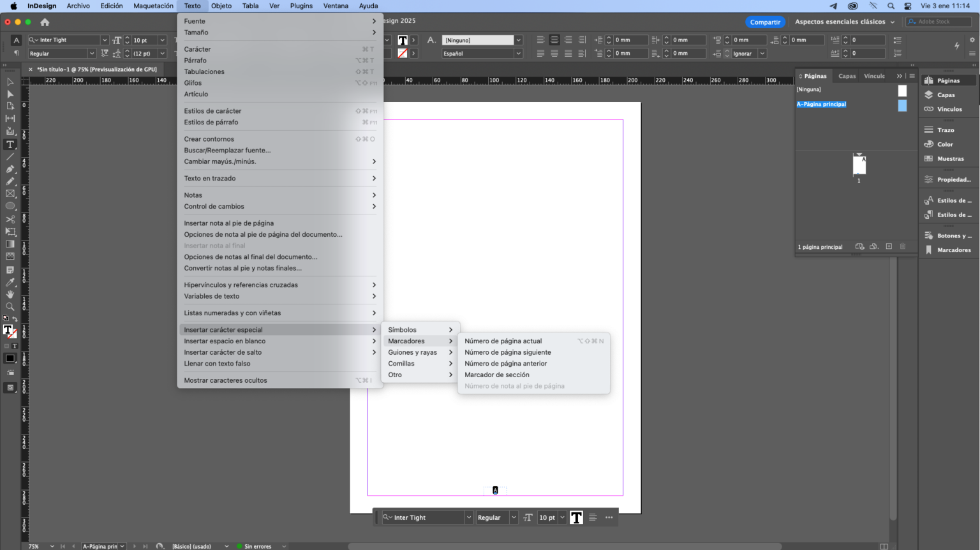This screenshot has height=550, width=980.
Task: Click the black fill color swatch
Action: (11, 358)
